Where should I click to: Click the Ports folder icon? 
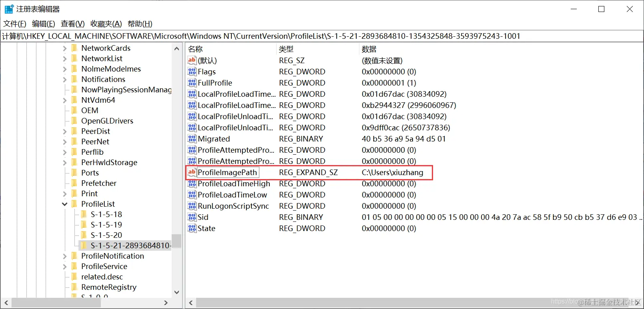click(74, 173)
